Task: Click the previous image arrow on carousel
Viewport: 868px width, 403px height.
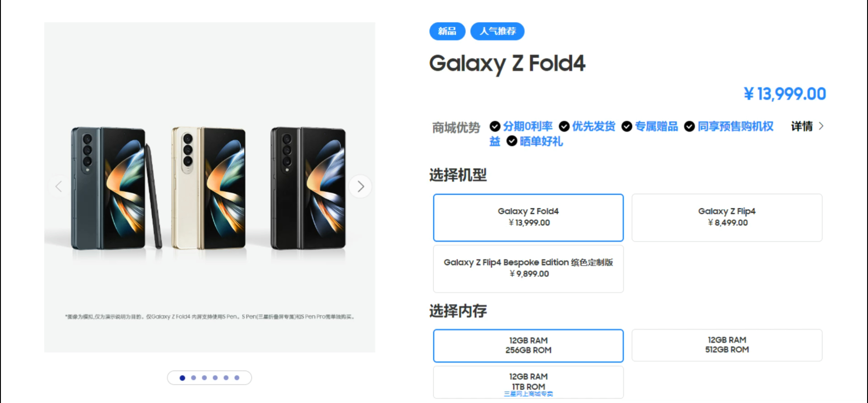Action: pyautogui.click(x=59, y=186)
